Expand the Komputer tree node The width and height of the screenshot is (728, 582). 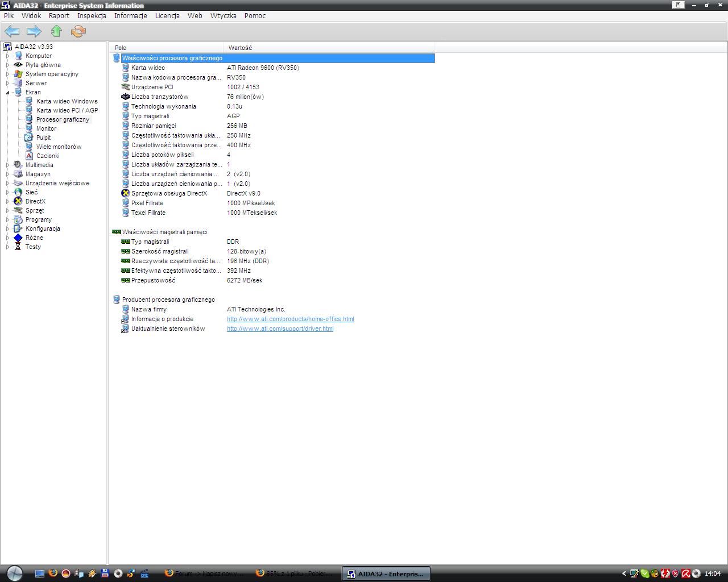(7, 56)
